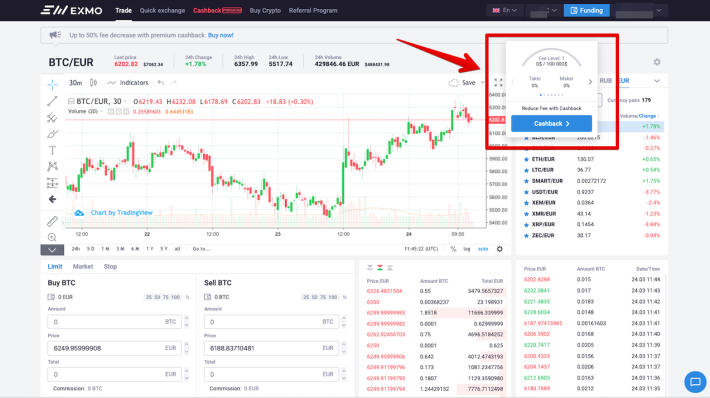
Task: Follow the Buy now! link
Action: point(221,35)
